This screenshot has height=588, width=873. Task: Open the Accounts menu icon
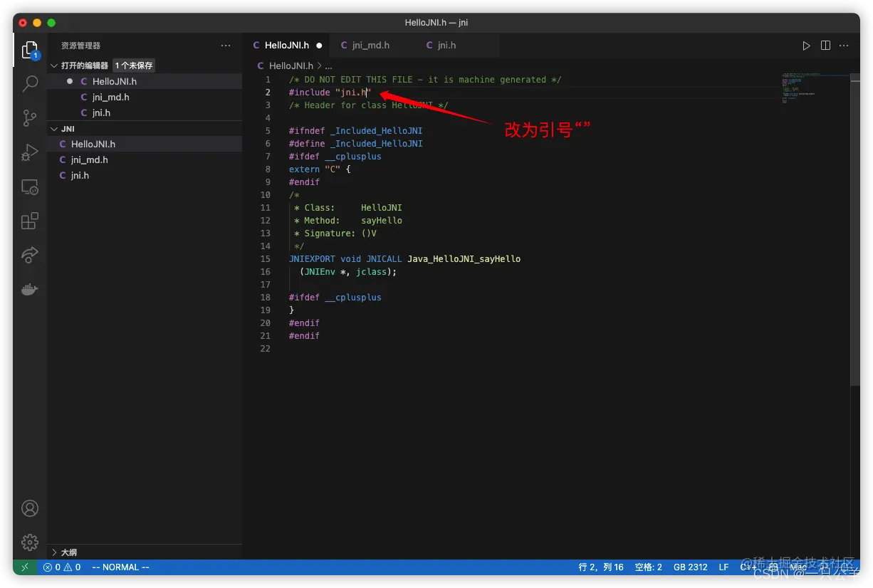pyautogui.click(x=30, y=508)
